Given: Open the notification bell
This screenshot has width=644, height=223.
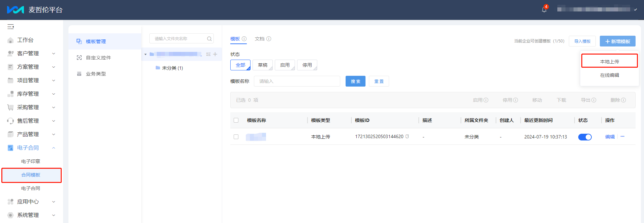Looking at the screenshot, I should coord(544,10).
